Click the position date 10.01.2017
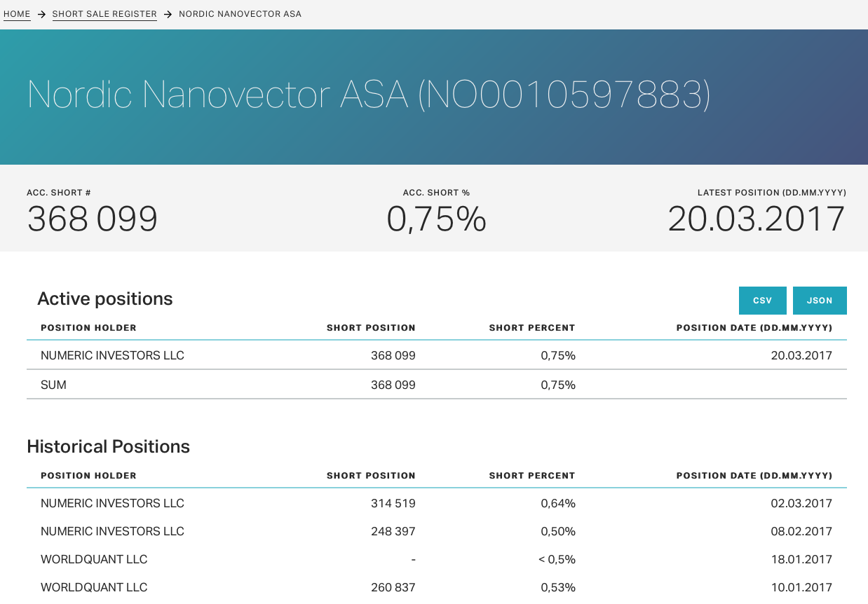 coord(801,587)
